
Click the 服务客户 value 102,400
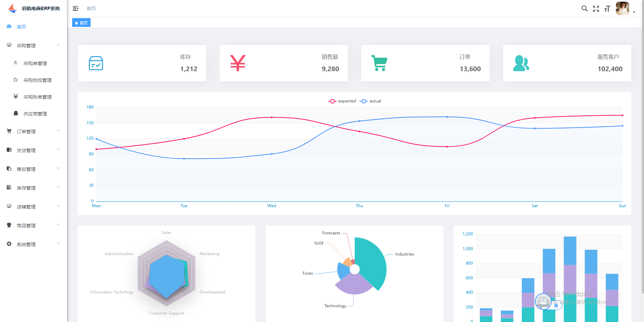click(x=610, y=69)
